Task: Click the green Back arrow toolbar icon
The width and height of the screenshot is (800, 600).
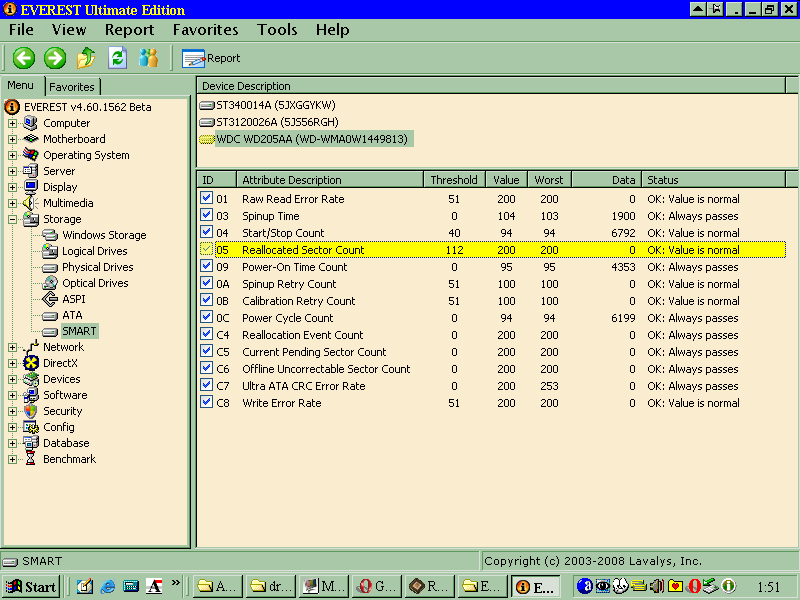Action: pos(23,58)
